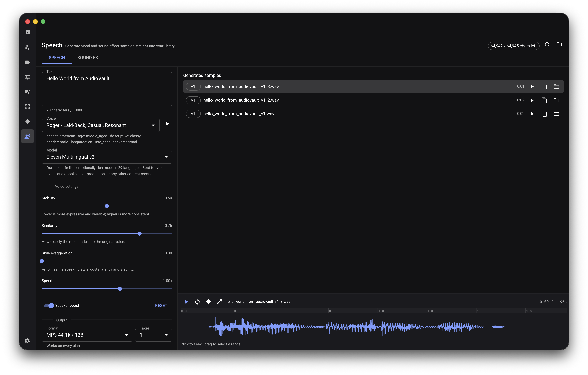
Task: Copy hello_world_from_audiovault_v1_3.wav sample
Action: click(x=544, y=87)
